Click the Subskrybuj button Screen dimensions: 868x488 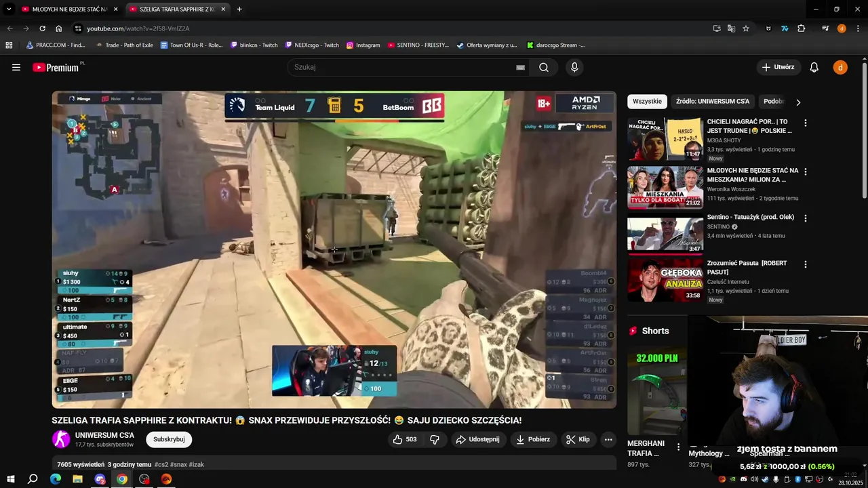pyautogui.click(x=169, y=439)
